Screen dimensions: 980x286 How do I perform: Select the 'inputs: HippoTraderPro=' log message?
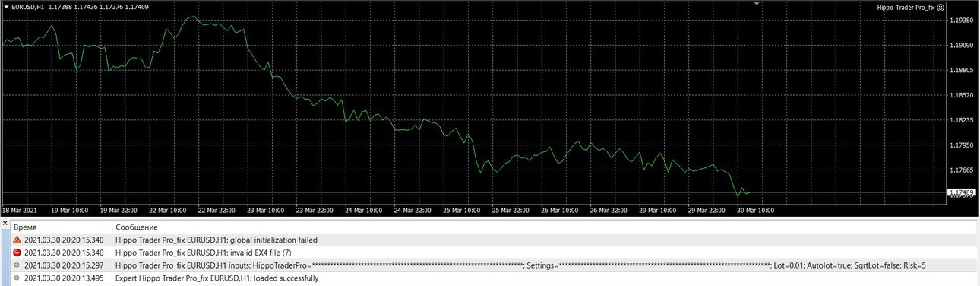point(520,265)
